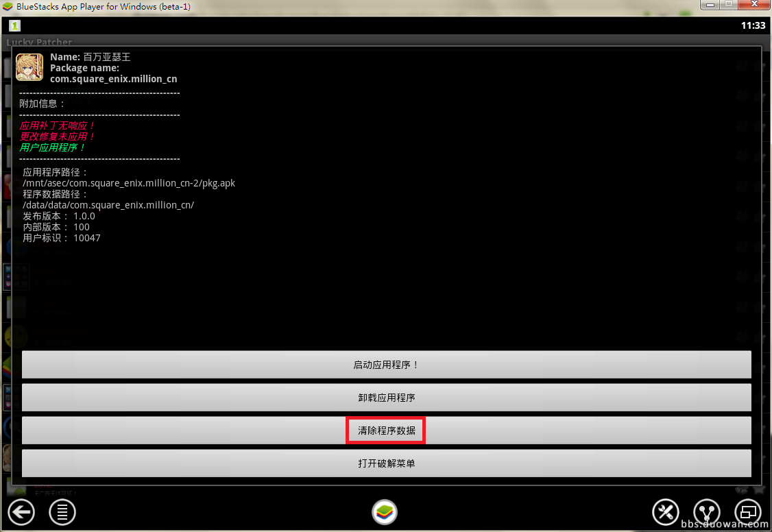Launch the app with 启动应用程序 button
This screenshot has width=772, height=532.
(387, 365)
